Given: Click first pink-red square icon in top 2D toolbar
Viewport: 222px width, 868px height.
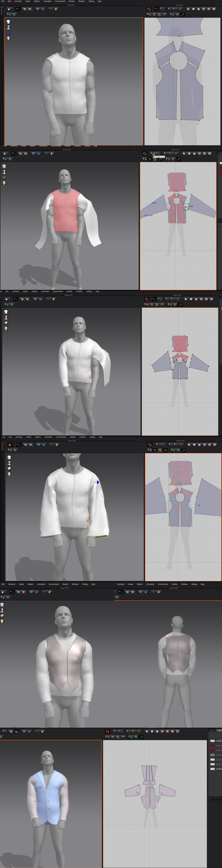Looking at the screenshot, I should pos(203,9).
